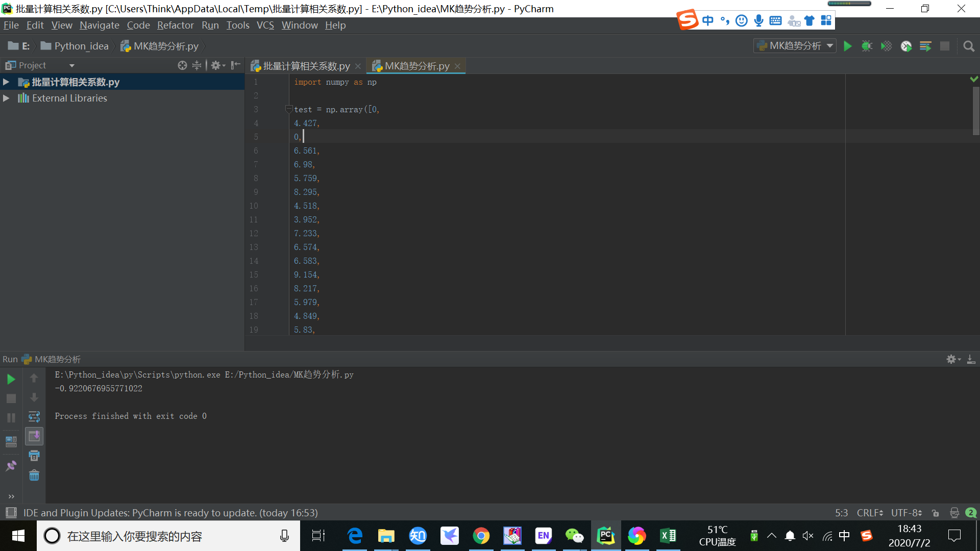Click the editor vertical scrollbar thumb
The width and height of the screenshot is (980, 551).
[975, 111]
